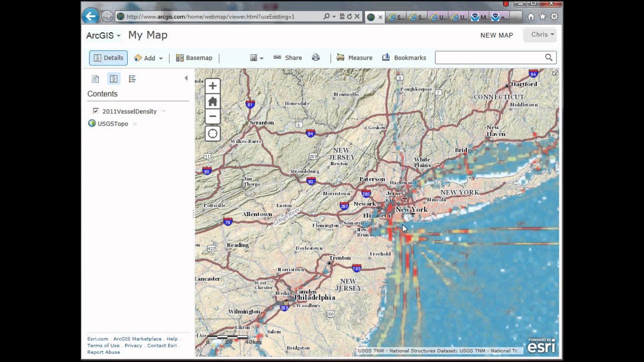Switch to the second browser tab

(x=396, y=17)
